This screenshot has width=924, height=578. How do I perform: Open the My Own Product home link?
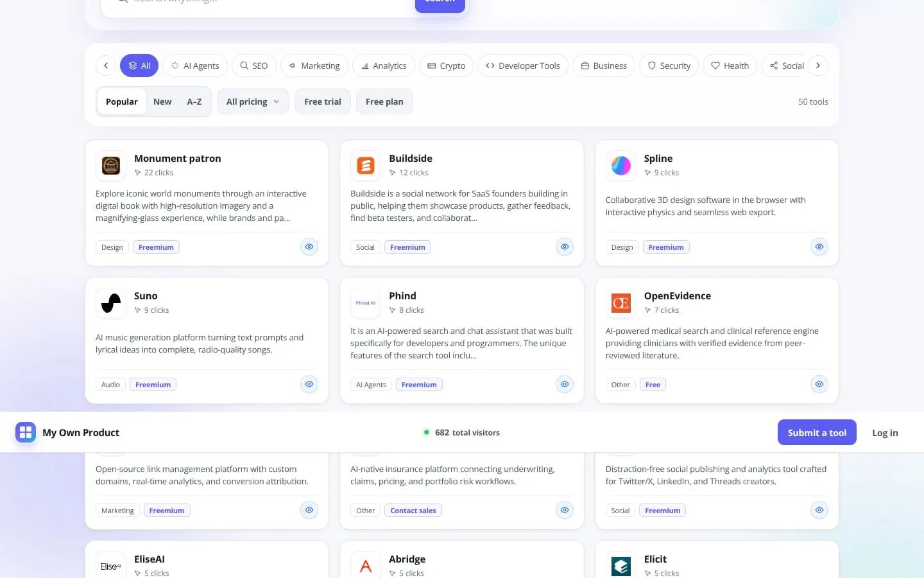67,432
